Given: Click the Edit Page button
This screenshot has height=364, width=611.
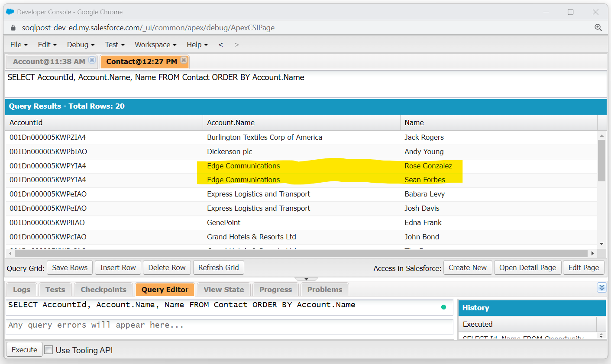Looking at the screenshot, I should point(584,267).
